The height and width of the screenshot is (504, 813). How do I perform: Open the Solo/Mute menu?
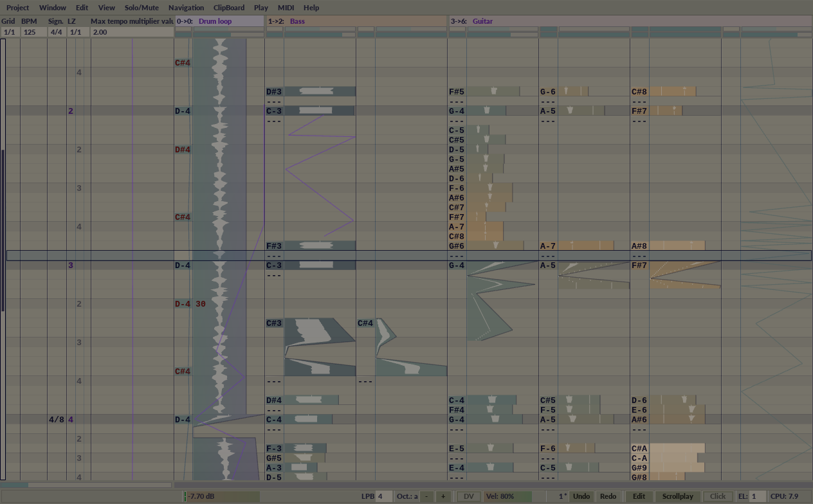click(142, 8)
